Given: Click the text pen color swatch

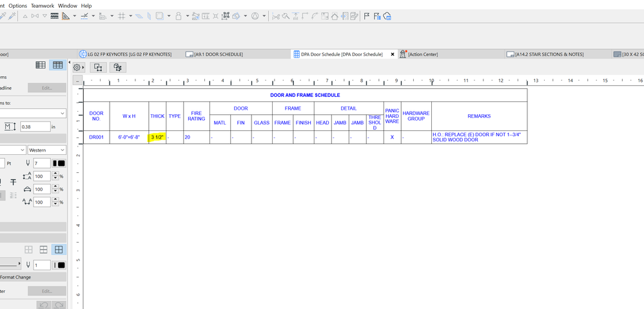Looking at the screenshot, I should coord(59,164).
